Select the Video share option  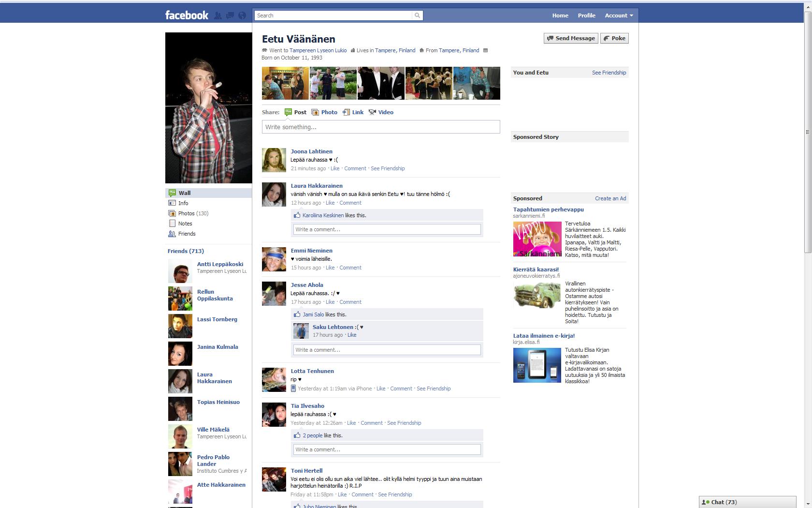381,112
